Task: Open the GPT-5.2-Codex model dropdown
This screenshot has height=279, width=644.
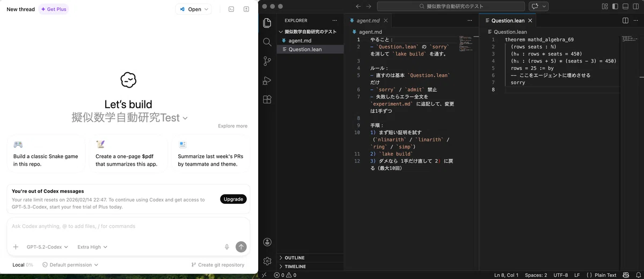Action: coord(48,247)
